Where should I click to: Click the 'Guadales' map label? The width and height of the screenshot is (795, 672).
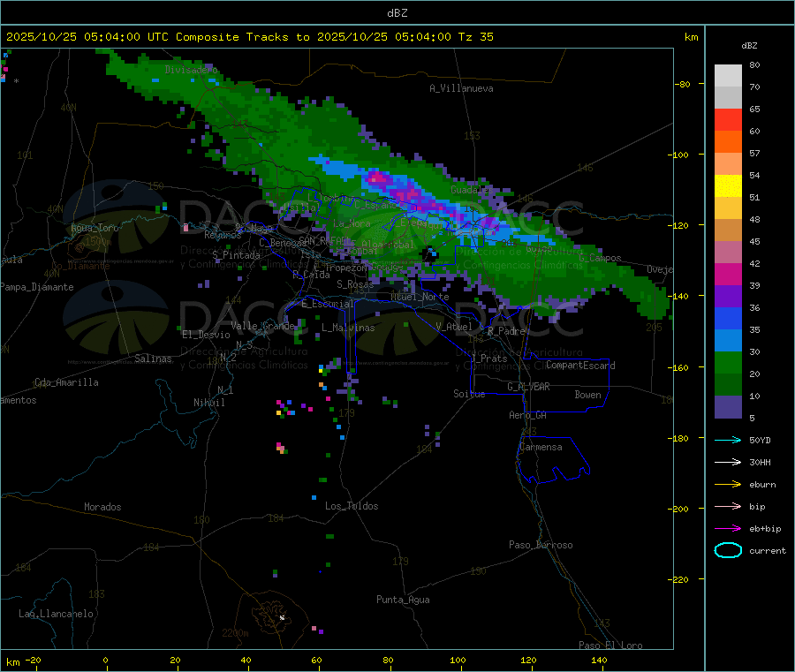(x=472, y=190)
